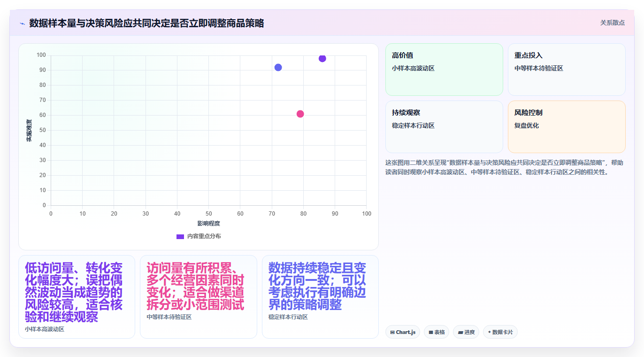Click the 影响程度 x-axis title

click(208, 223)
